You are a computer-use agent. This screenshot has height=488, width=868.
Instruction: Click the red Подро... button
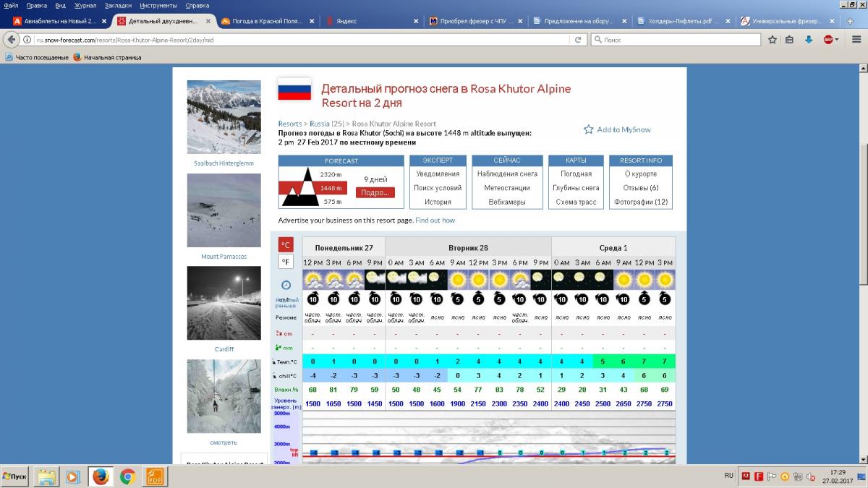click(375, 192)
